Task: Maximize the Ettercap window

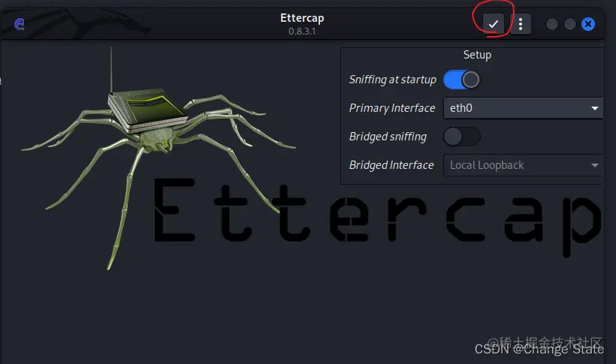Action: [570, 24]
